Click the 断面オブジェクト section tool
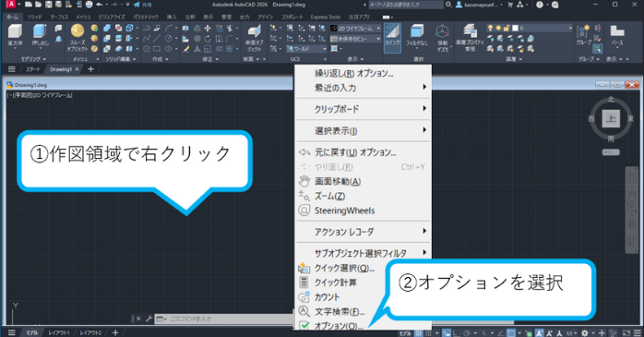 pos(255,38)
